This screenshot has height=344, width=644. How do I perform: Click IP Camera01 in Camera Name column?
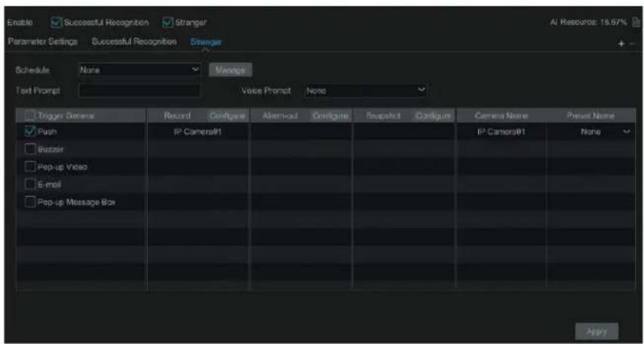pyautogui.click(x=501, y=132)
